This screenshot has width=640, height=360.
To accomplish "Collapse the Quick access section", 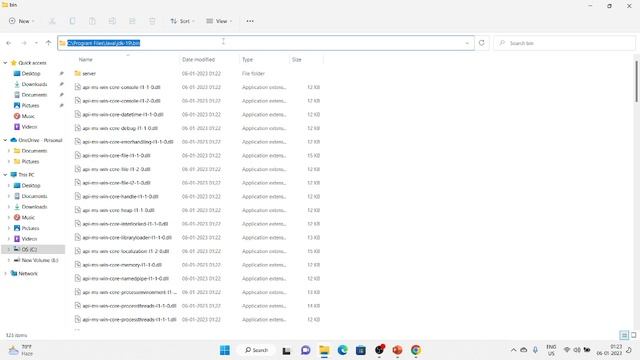I will pyautogui.click(x=5, y=63).
